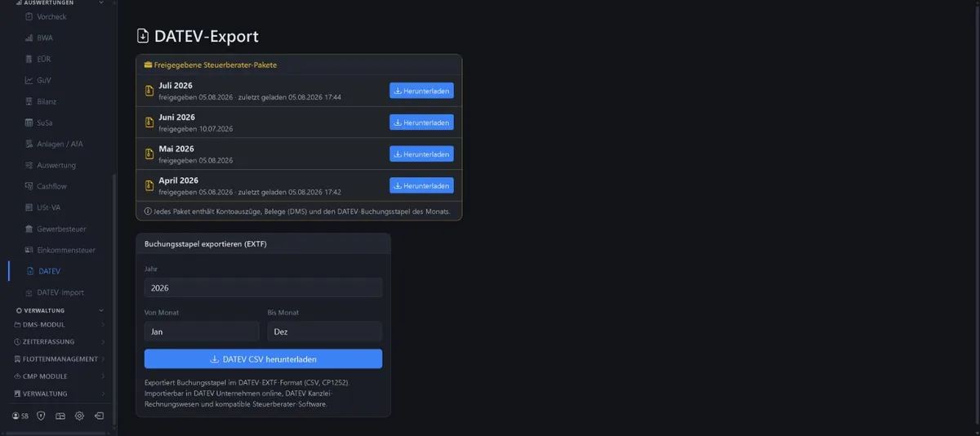This screenshot has height=436, width=980.
Task: Click the file icon beside Juni 2026
Action: pos(149,122)
